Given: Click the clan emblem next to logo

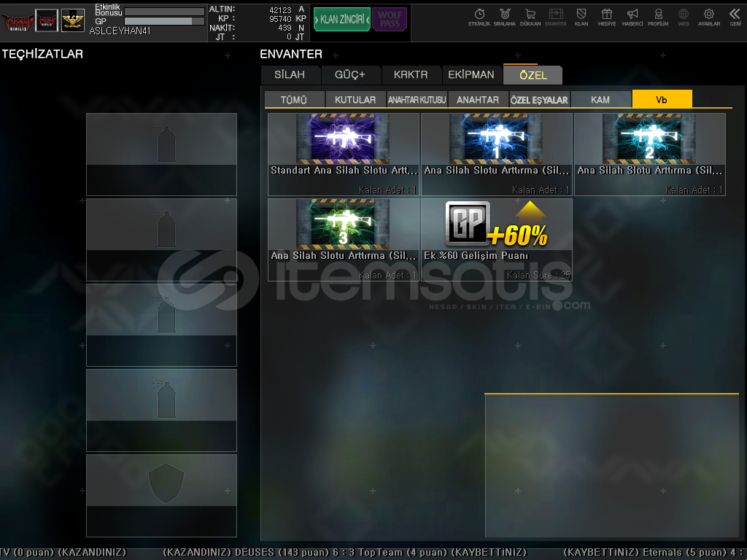Looking at the screenshot, I should (x=47, y=20).
